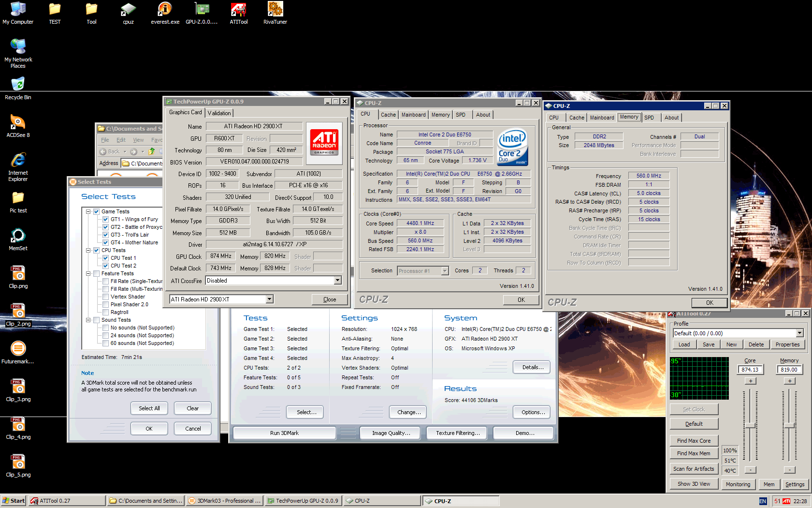Launch the Internet Explorer desktop icon
The width and height of the screenshot is (812, 508).
pos(18,167)
